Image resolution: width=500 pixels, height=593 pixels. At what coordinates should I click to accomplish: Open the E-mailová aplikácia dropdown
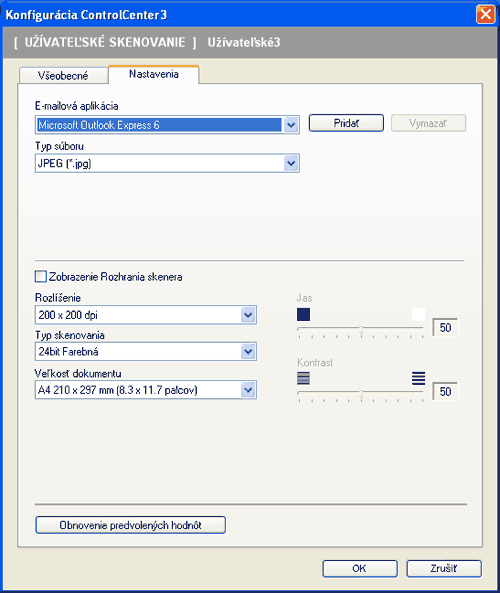coord(291,125)
